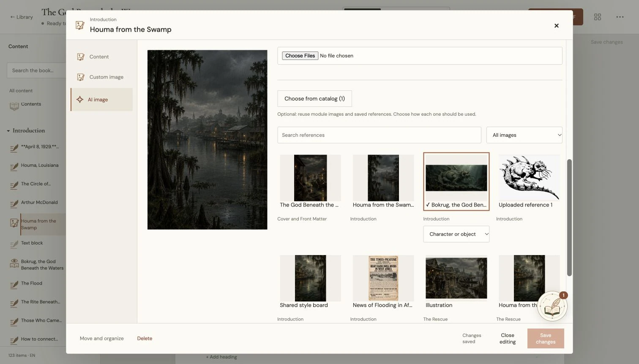Focus the Search references field
The height and width of the screenshot is (364, 639).
tap(379, 135)
